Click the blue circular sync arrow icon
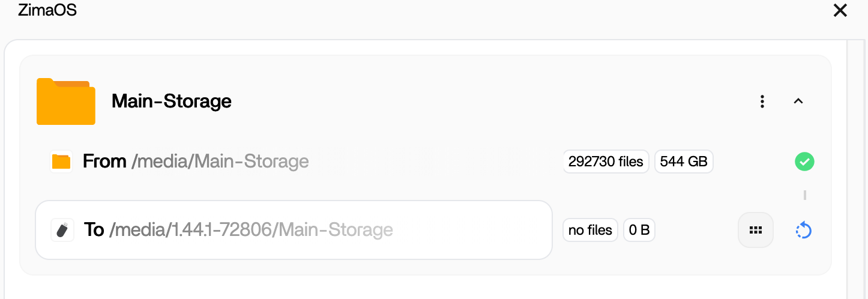 (803, 230)
